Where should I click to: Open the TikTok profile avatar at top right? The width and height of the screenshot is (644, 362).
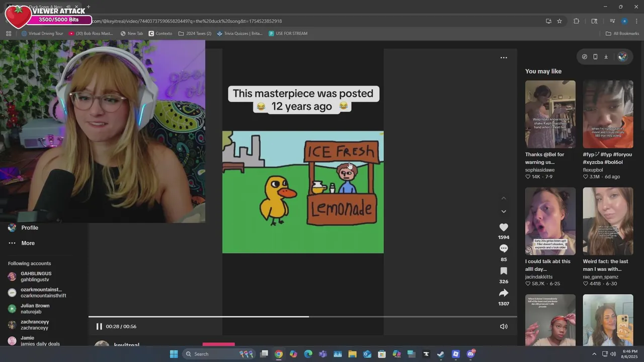coord(622,57)
